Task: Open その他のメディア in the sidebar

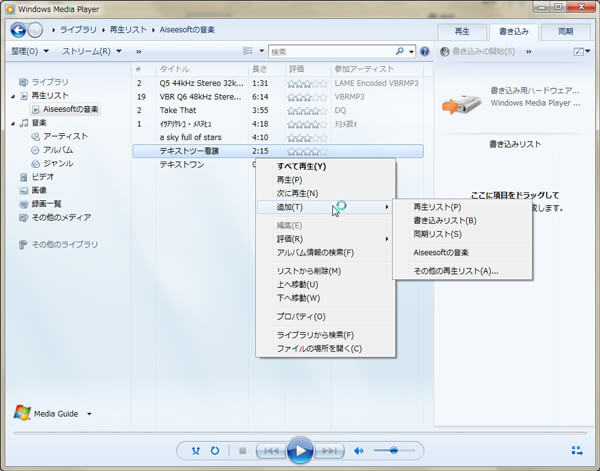Action: coord(61,217)
